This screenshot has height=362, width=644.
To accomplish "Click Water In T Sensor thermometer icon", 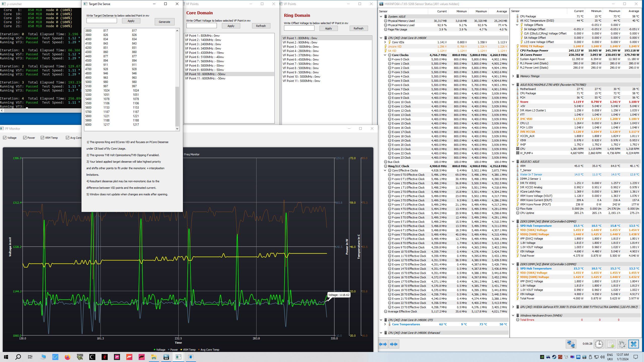I will point(517,174).
